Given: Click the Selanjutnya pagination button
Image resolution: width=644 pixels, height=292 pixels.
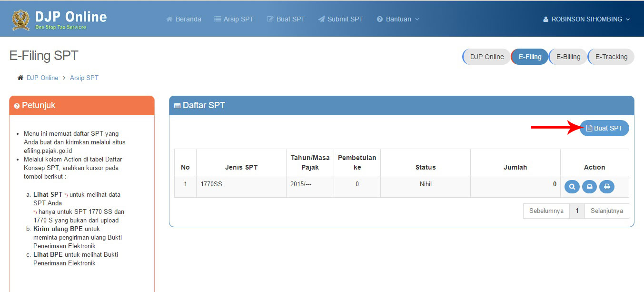Looking at the screenshot, I should point(606,211).
